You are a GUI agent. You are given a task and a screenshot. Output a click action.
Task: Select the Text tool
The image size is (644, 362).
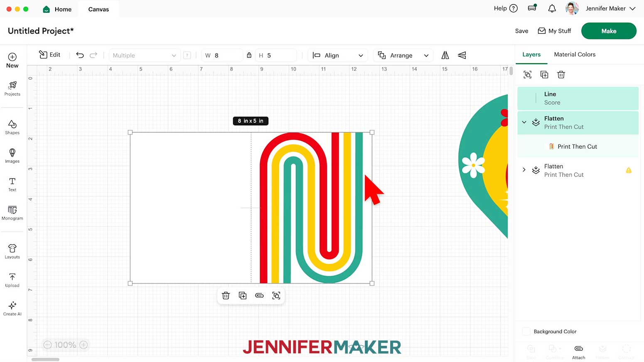pyautogui.click(x=12, y=184)
